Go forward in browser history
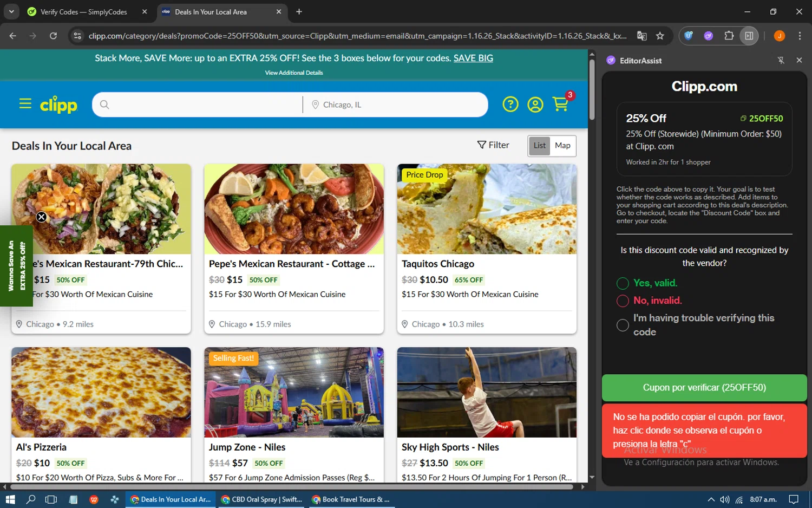The image size is (812, 508). (33, 36)
